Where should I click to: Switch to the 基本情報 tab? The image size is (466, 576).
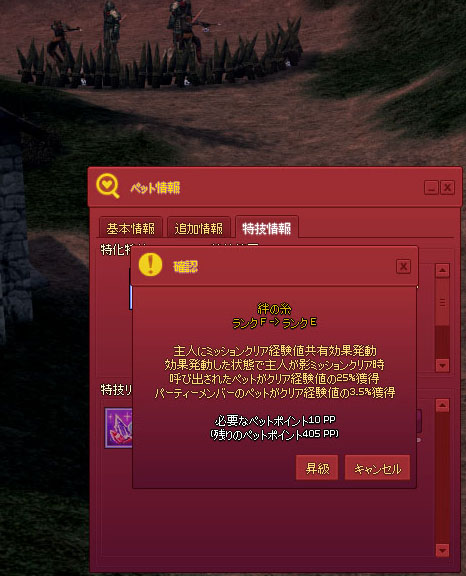(x=130, y=228)
